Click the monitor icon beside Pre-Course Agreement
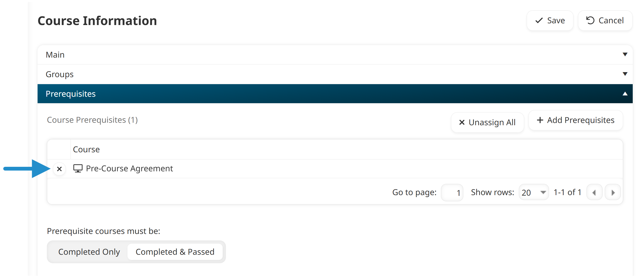The height and width of the screenshot is (278, 644). tap(78, 168)
